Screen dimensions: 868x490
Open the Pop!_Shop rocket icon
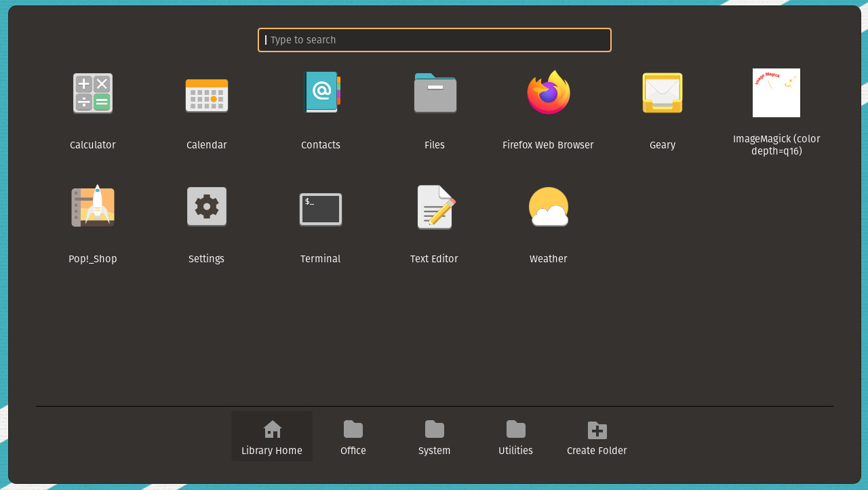click(93, 206)
